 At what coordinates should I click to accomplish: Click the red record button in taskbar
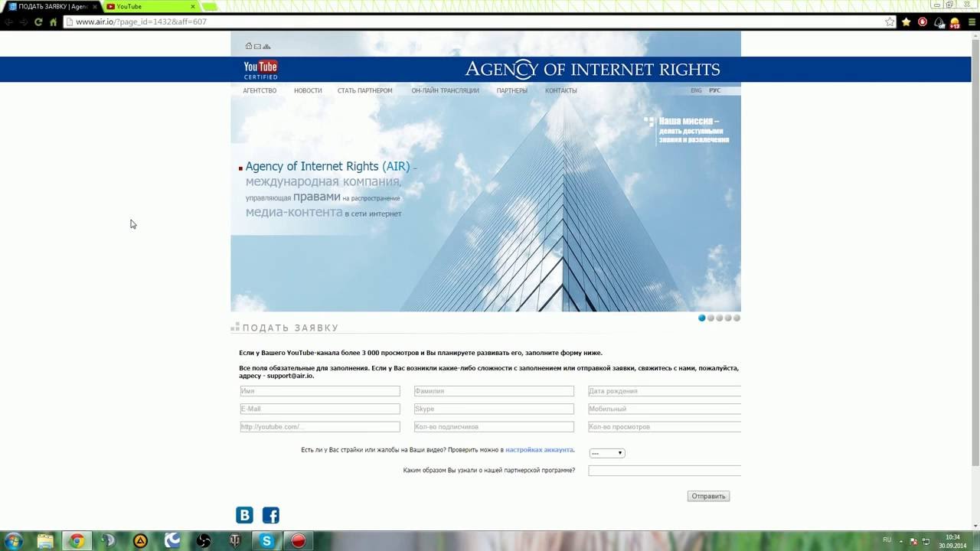point(299,541)
